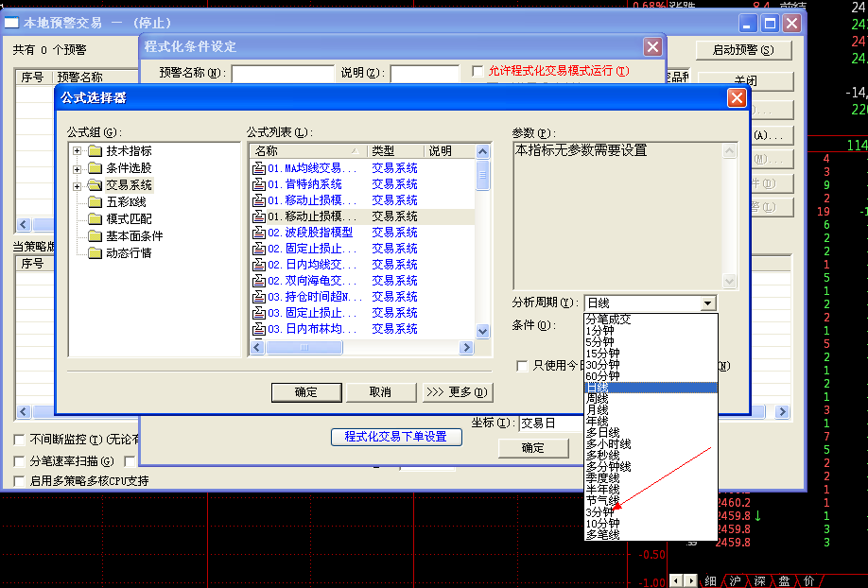Collapse the 分析周期 dropdown arrow
The height and width of the screenshot is (588, 868).
coord(708,303)
